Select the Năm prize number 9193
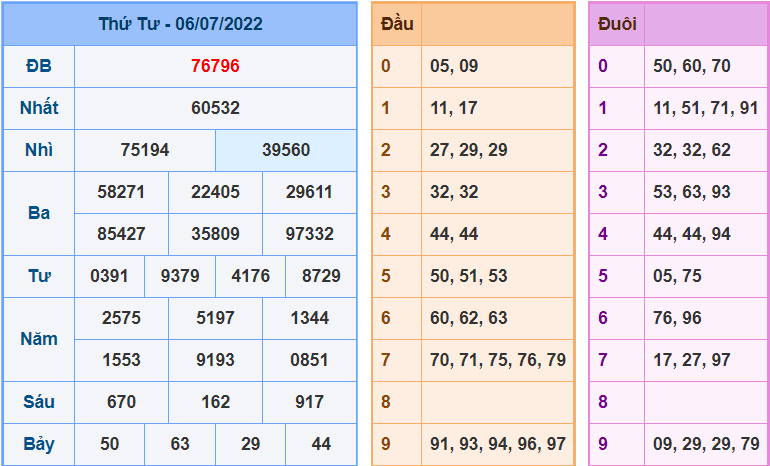 (215, 360)
